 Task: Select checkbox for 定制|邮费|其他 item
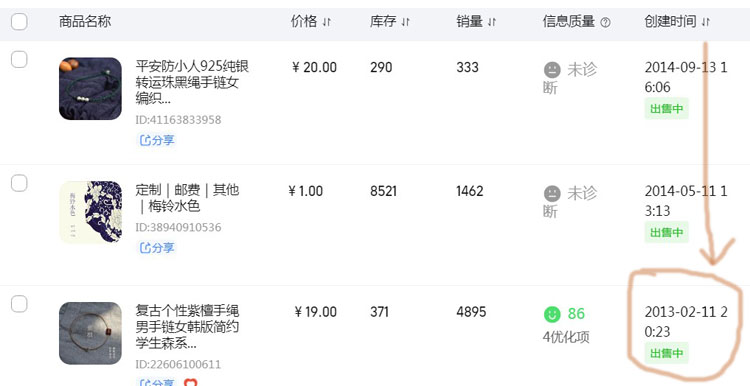tap(19, 183)
